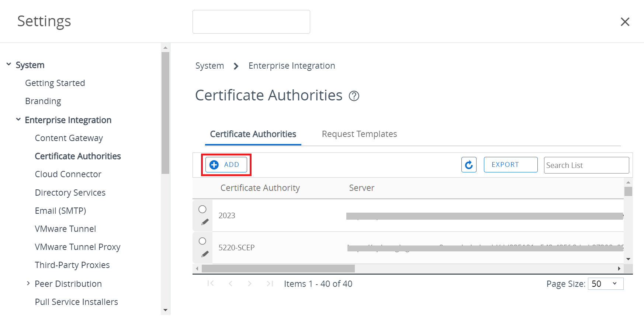Image resolution: width=644 pixels, height=316 pixels.
Task: Collapse the System tree section
Action: [9, 65]
